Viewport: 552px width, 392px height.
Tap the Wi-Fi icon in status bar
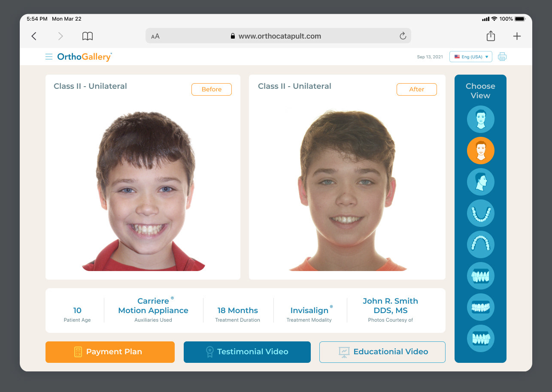494,19
